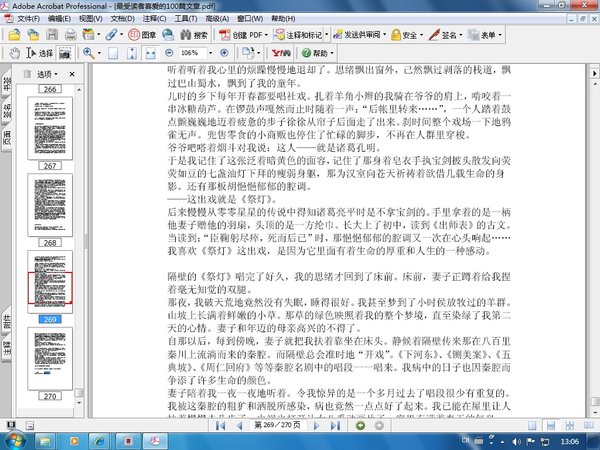Click the 搜索 binoculars search button
Image resolution: width=600 pixels, height=450 pixels.
194,35
